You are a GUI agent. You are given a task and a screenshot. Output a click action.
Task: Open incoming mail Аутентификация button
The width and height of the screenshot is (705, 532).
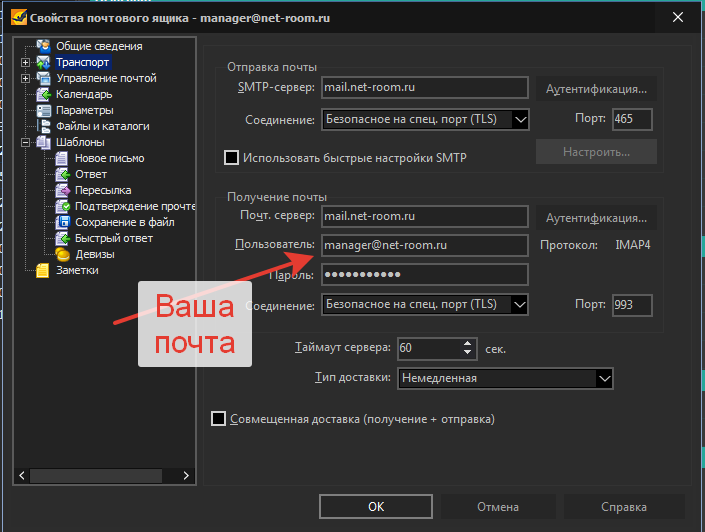point(596,218)
